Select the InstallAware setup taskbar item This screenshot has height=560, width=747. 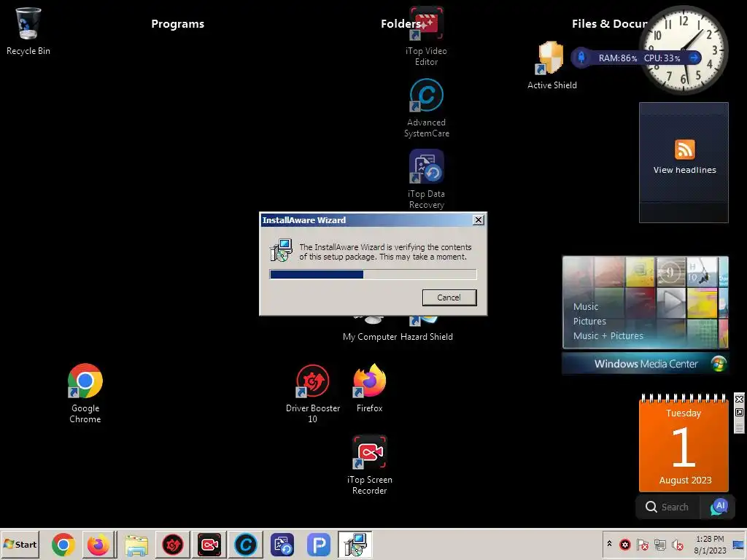pos(355,544)
